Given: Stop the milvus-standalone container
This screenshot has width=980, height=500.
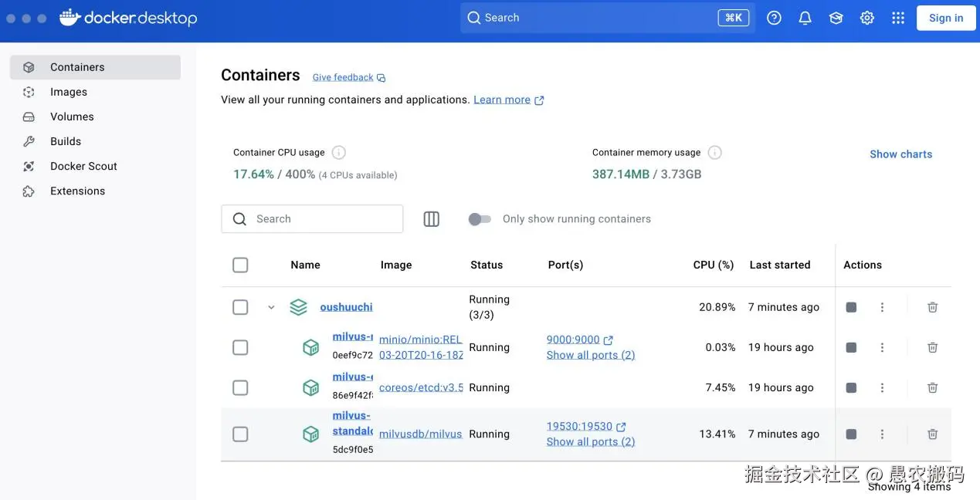Looking at the screenshot, I should [x=851, y=434].
